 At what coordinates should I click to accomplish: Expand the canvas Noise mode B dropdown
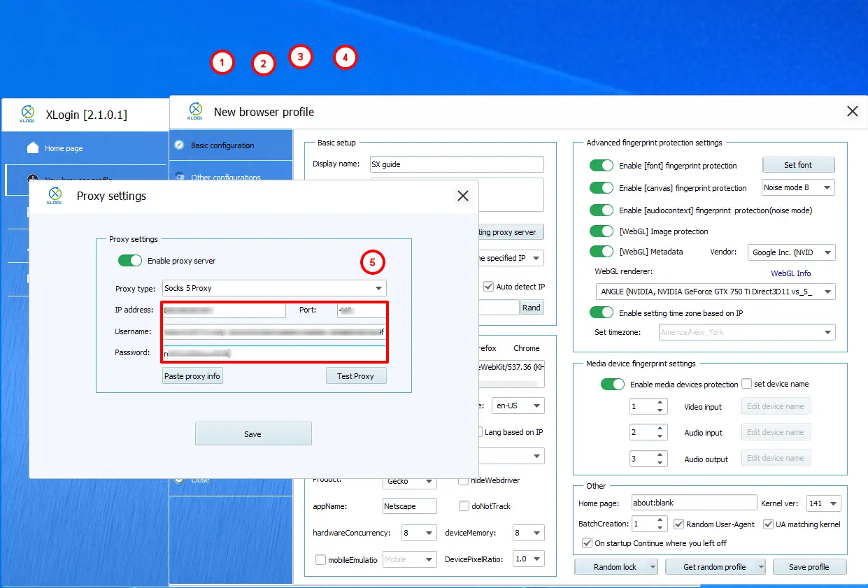click(798, 188)
